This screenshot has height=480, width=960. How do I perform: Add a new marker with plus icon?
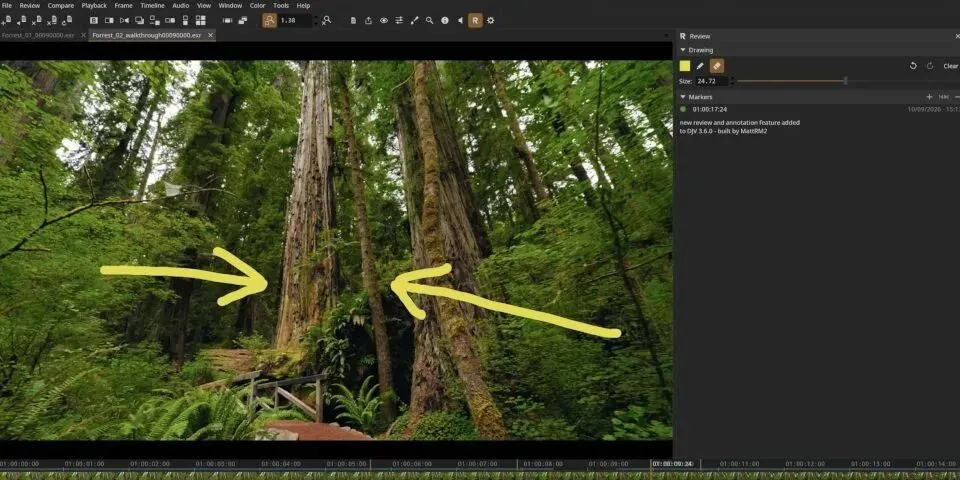[x=929, y=97]
